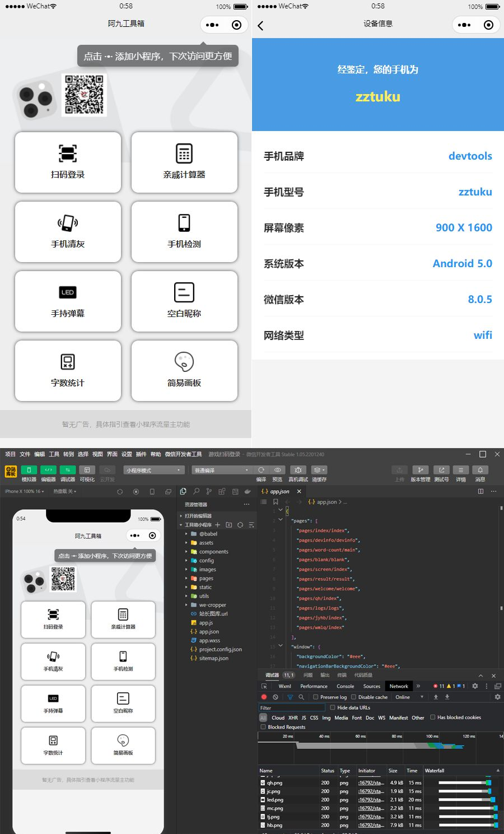Split the app.json editor
Image resolution: width=504 pixels, height=834 pixels.
(480, 491)
